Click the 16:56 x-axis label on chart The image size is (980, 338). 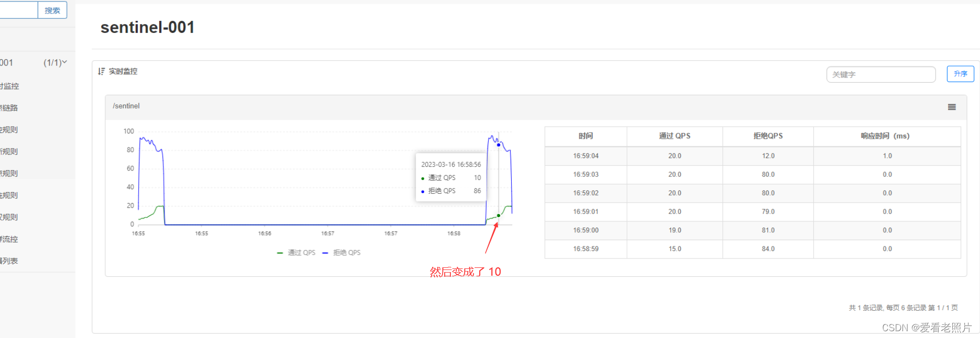[265, 233]
